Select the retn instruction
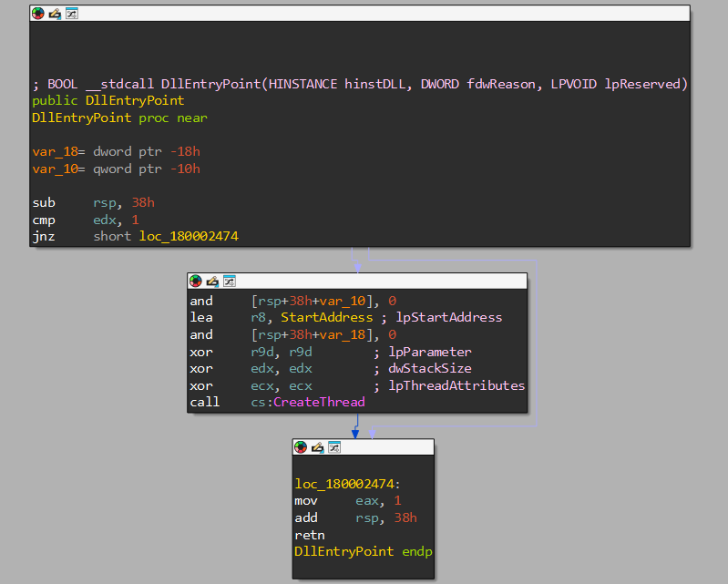The width and height of the screenshot is (728, 584). 310,535
